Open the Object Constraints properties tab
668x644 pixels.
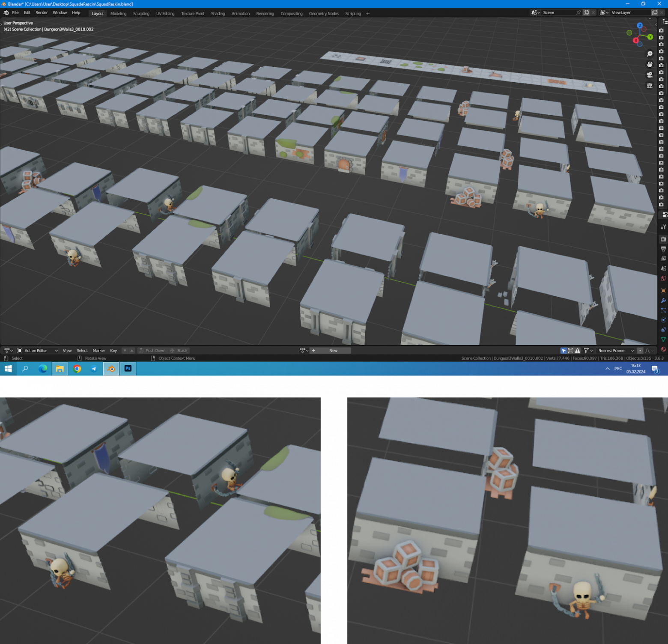pos(663,330)
